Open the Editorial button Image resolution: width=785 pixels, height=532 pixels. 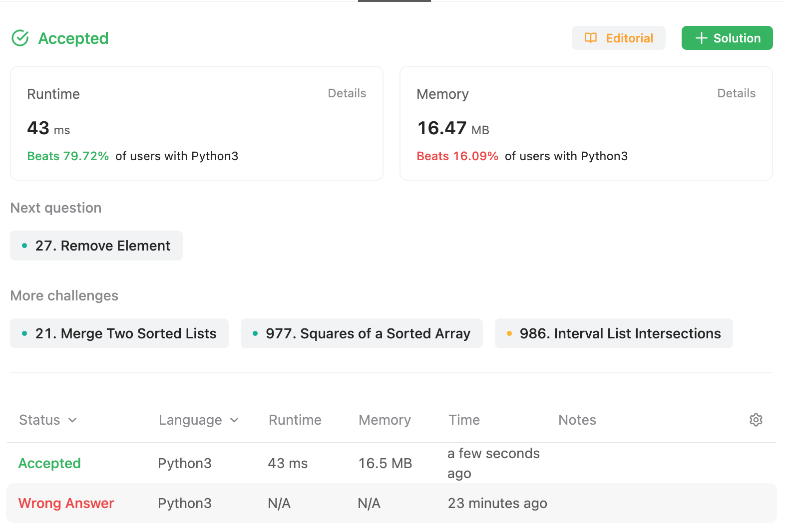(618, 38)
